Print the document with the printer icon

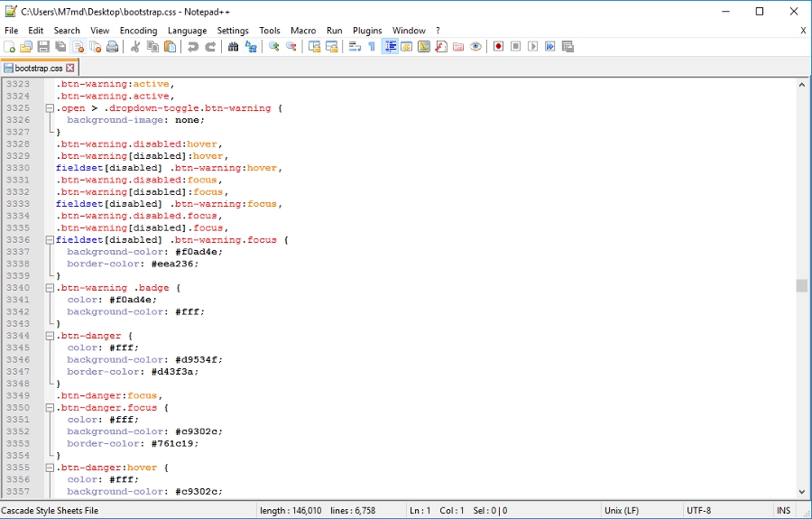pos(113,47)
